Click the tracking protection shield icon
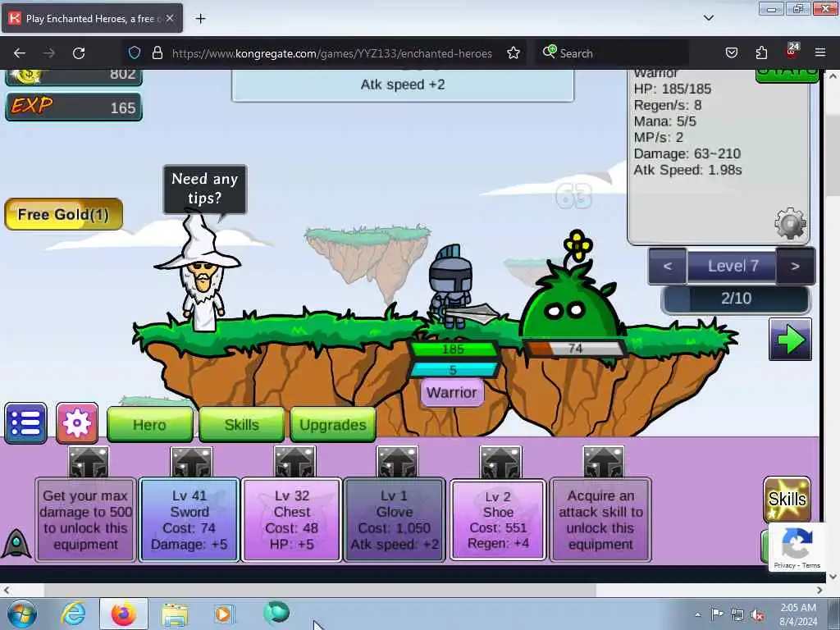The height and width of the screenshot is (630, 840). (x=135, y=53)
